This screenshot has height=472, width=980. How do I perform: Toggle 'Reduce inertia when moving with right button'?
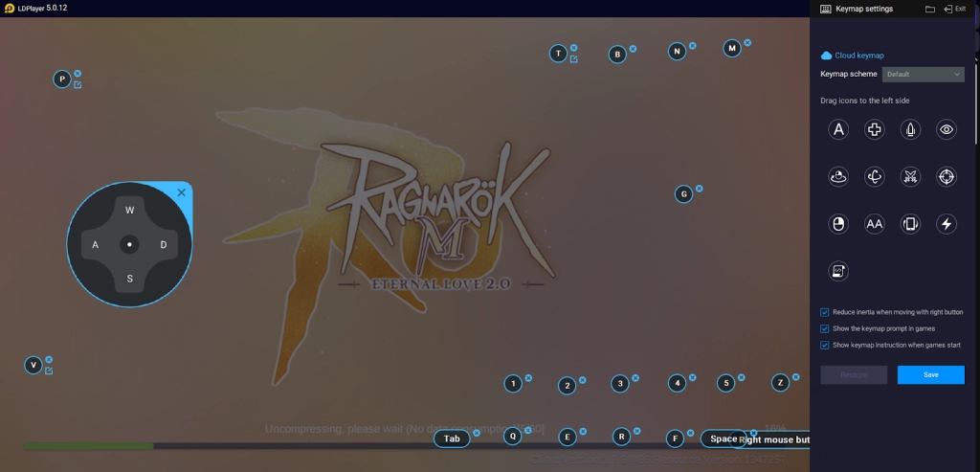tap(825, 312)
